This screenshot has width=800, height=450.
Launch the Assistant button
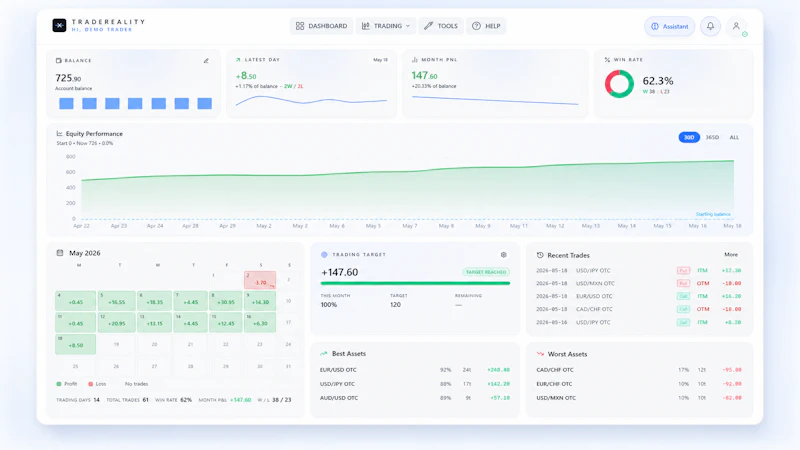click(669, 27)
